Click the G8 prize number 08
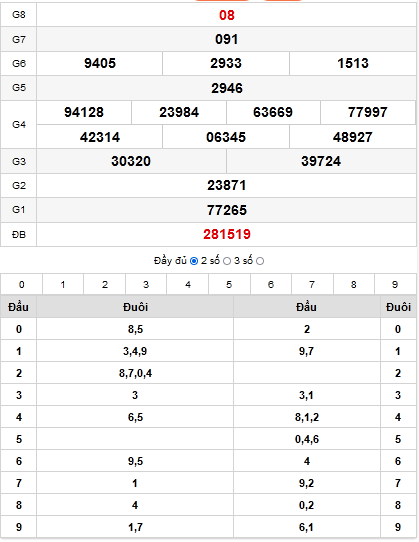Viewport: 419px width, 542px height. (x=227, y=15)
